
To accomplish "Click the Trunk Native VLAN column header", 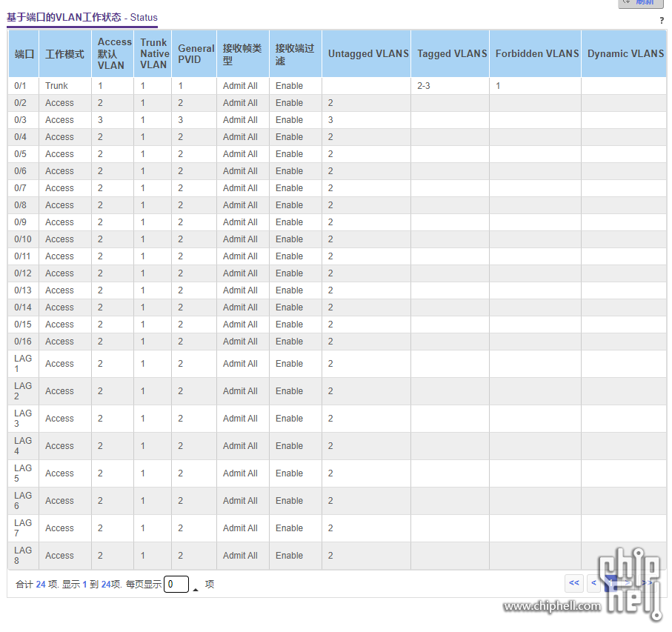I will click(153, 53).
